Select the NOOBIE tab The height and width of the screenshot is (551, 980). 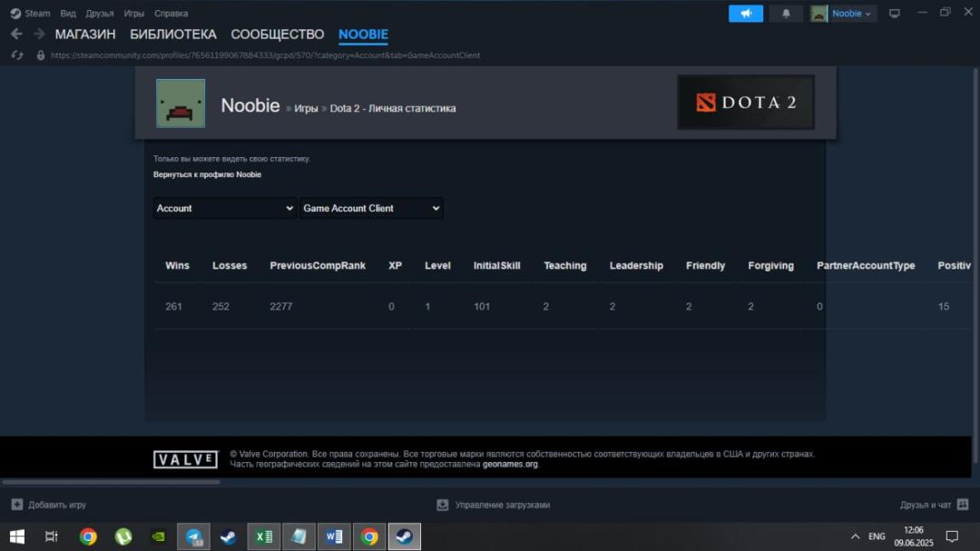[x=363, y=34]
